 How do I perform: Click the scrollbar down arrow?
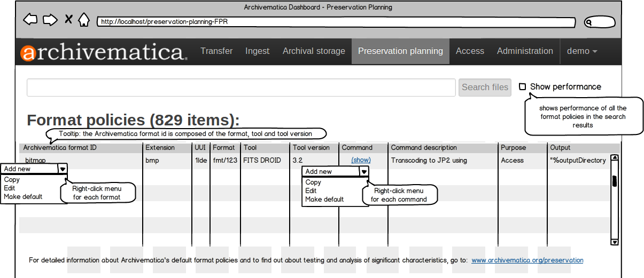[x=614, y=242]
